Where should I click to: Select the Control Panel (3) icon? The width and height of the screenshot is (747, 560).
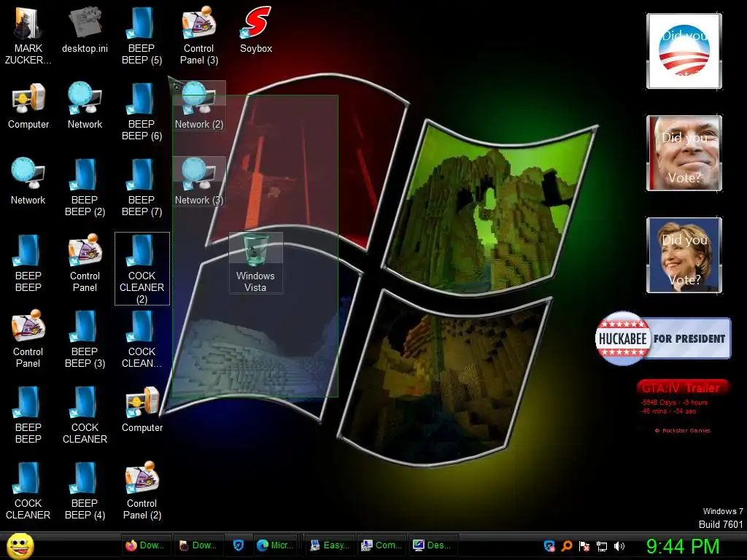198,36
